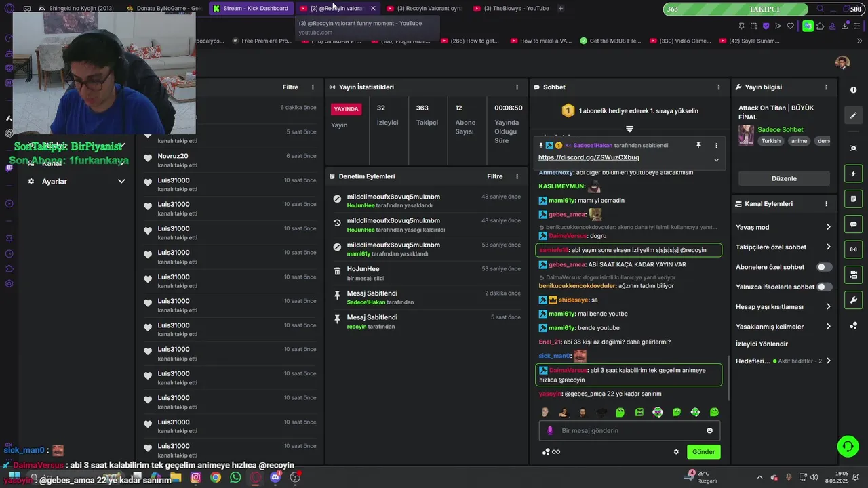Viewport: 868px width, 488px height.
Task: Open emoji picker in message box
Action: coord(710,430)
